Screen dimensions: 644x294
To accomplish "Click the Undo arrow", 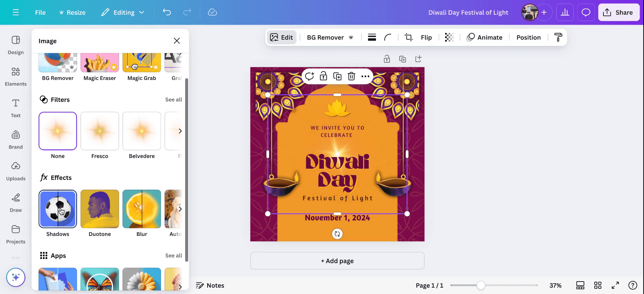I will click(x=167, y=12).
